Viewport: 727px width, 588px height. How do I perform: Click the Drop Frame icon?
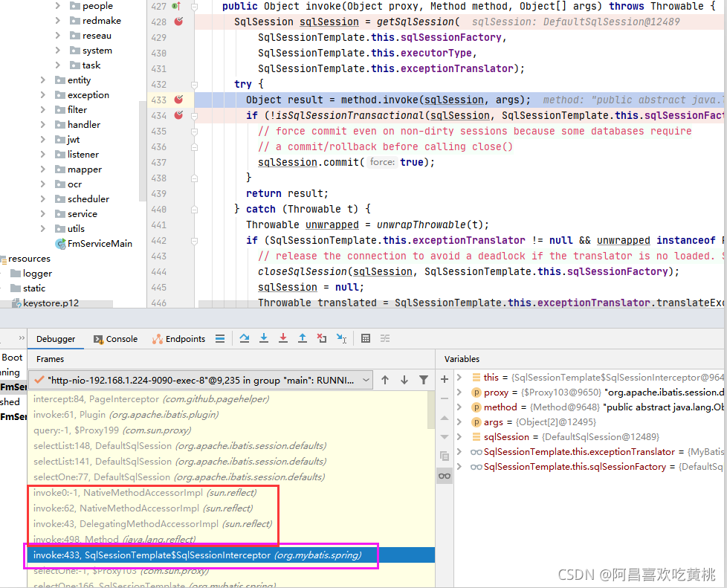tap(322, 338)
